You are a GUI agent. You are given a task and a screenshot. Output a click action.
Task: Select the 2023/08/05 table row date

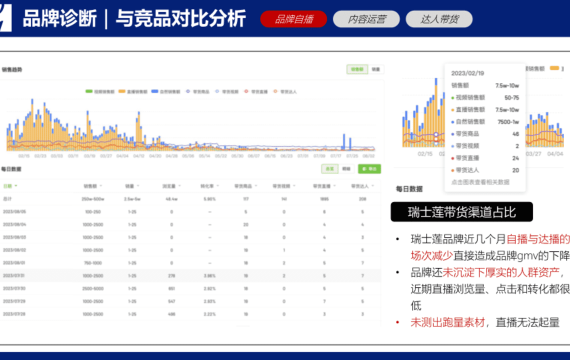click(x=15, y=212)
